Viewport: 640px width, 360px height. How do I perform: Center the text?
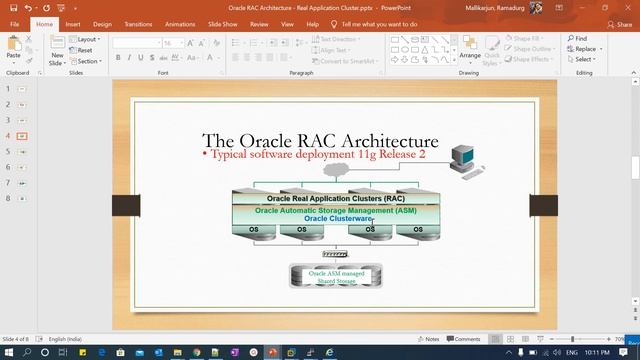point(247,58)
